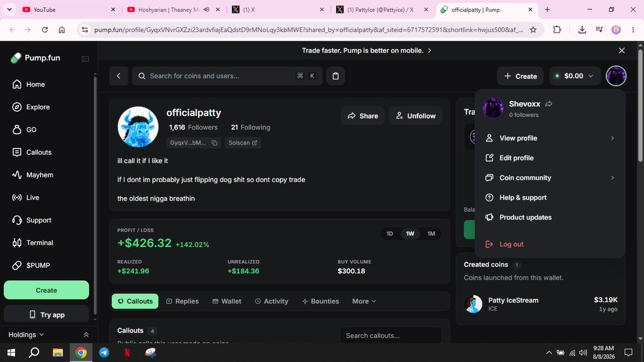Viewport: 644px width, 362px height.
Task: Click the Patty IceStream coin thumbnail
Action: [x=473, y=304]
